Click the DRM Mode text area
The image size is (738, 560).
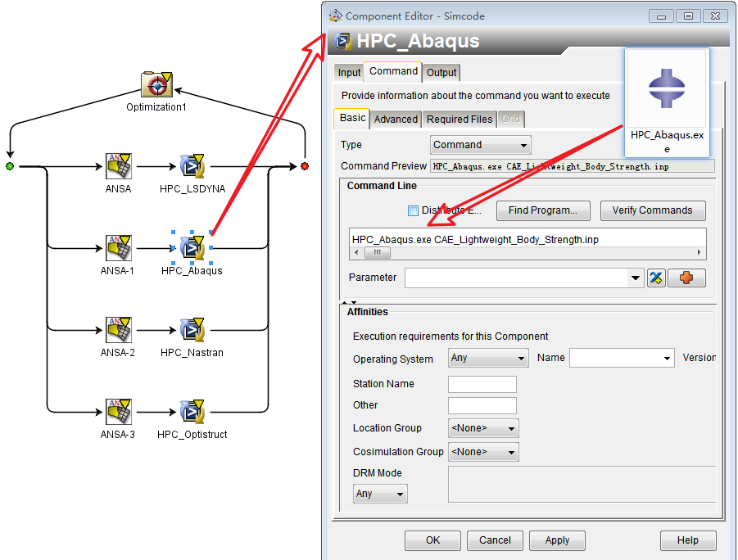pos(582,484)
